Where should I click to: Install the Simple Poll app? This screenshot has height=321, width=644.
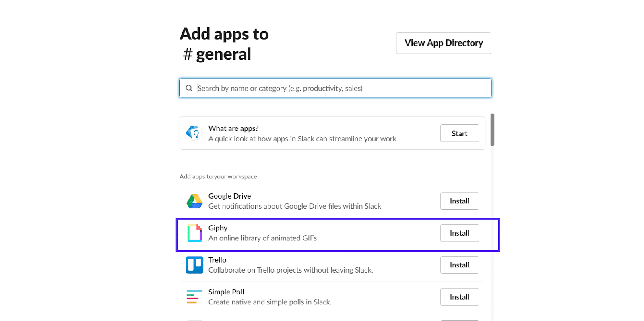click(x=459, y=297)
